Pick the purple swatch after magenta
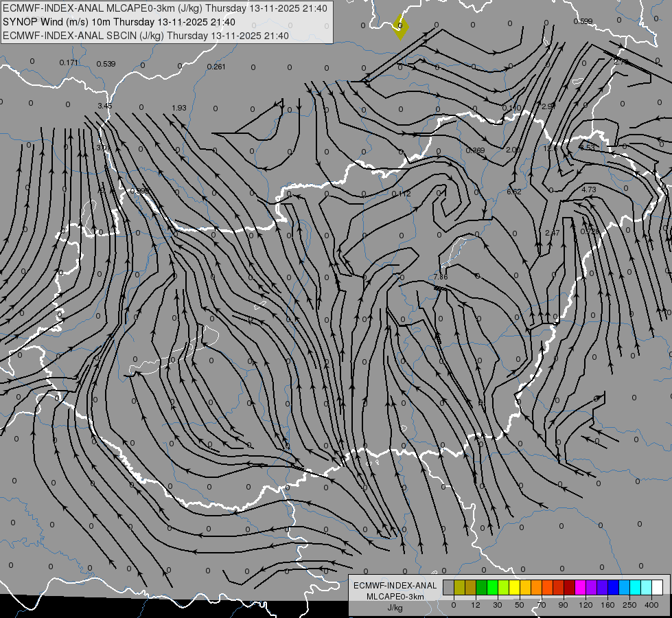672x618 pixels. (x=592, y=587)
